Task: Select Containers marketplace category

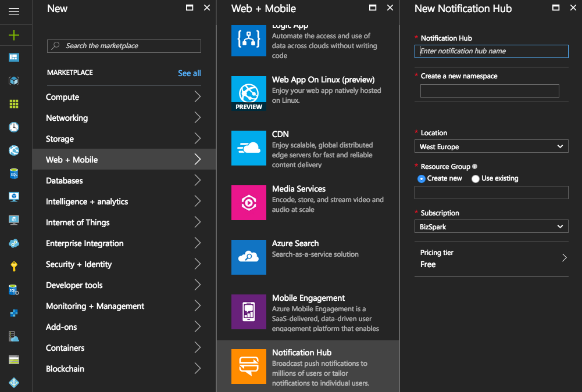Action: click(x=124, y=347)
